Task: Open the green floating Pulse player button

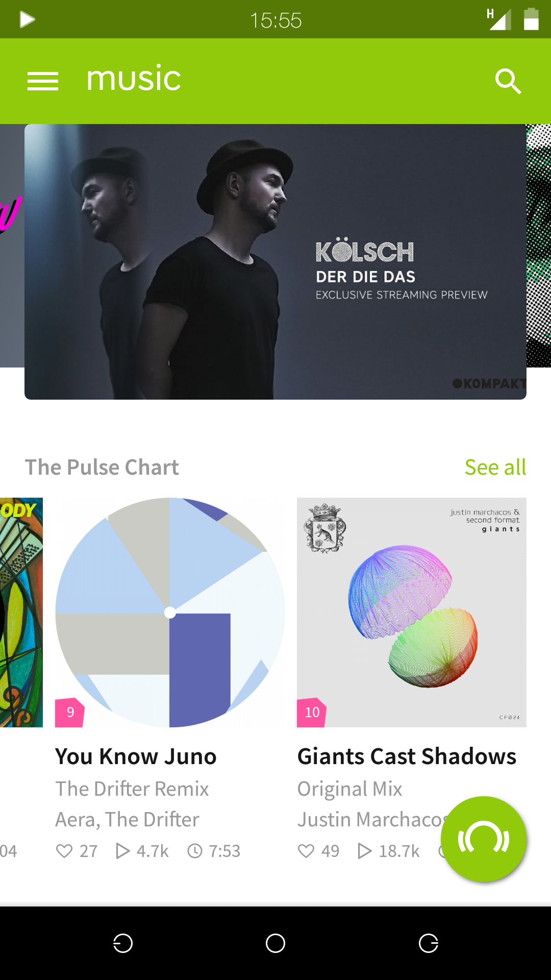Action: pyautogui.click(x=484, y=839)
